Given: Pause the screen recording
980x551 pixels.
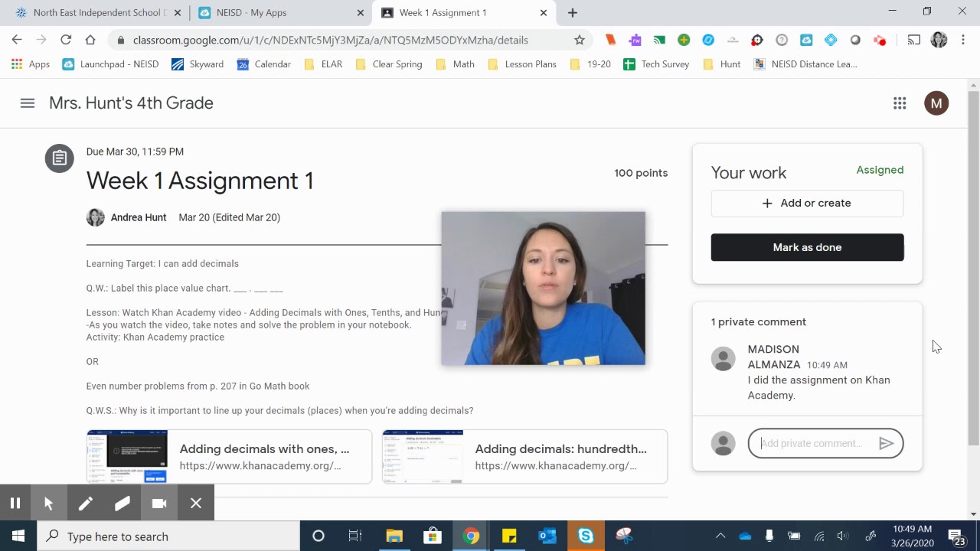Looking at the screenshot, I should [x=15, y=503].
